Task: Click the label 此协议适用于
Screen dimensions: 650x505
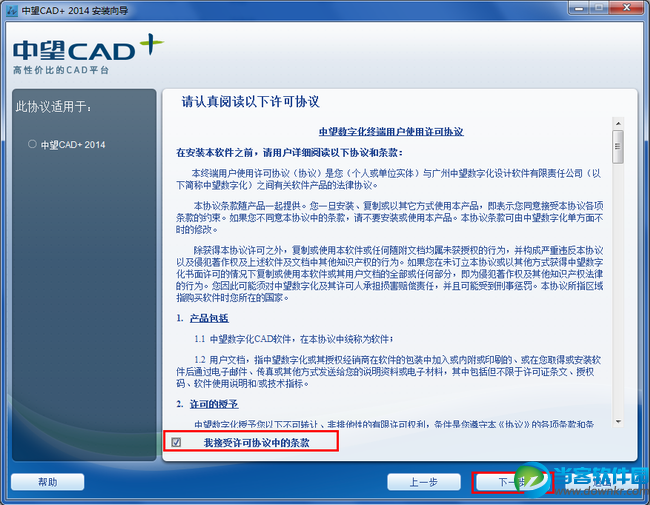Action: 53,107
